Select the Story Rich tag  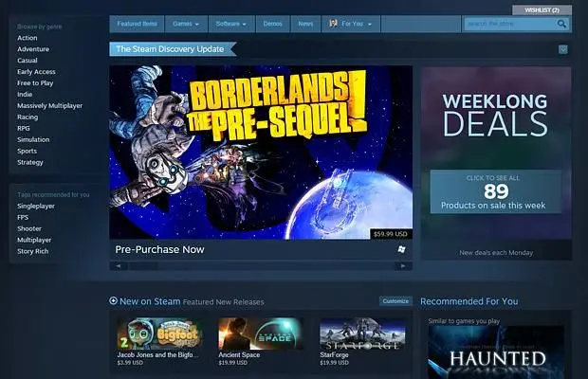[x=32, y=251]
